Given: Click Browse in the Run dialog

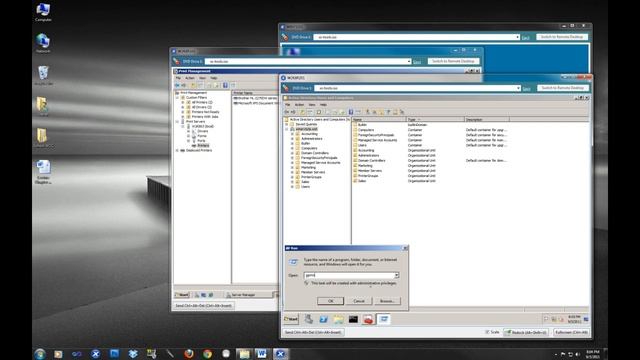Looking at the screenshot, I should pos(387,301).
